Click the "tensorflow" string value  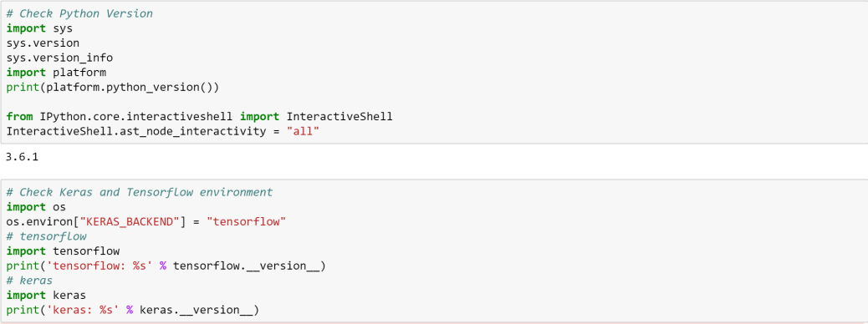point(246,222)
